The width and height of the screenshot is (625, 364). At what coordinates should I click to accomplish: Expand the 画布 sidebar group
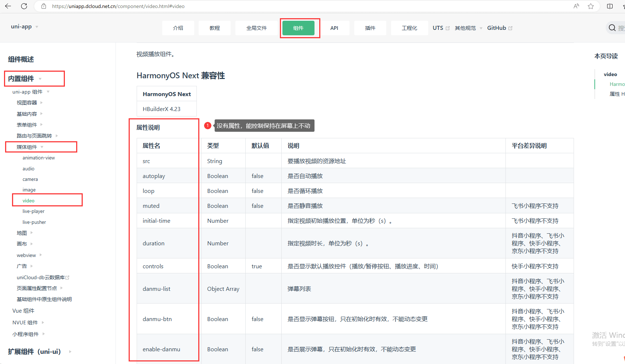pos(25,244)
